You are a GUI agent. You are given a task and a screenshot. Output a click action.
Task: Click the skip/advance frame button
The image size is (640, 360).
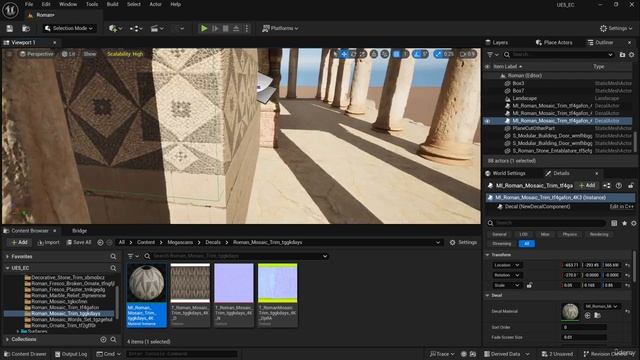click(215, 28)
